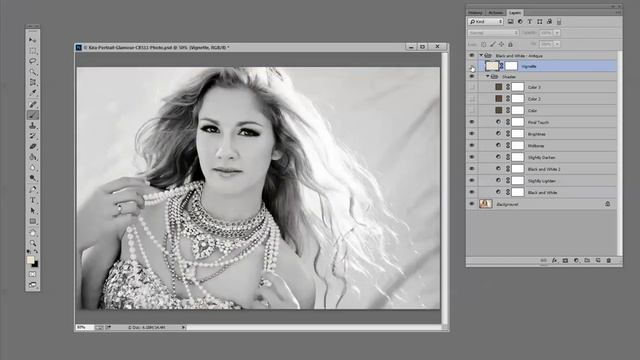
Task: Hide the Background layer
Action: [x=472, y=204]
